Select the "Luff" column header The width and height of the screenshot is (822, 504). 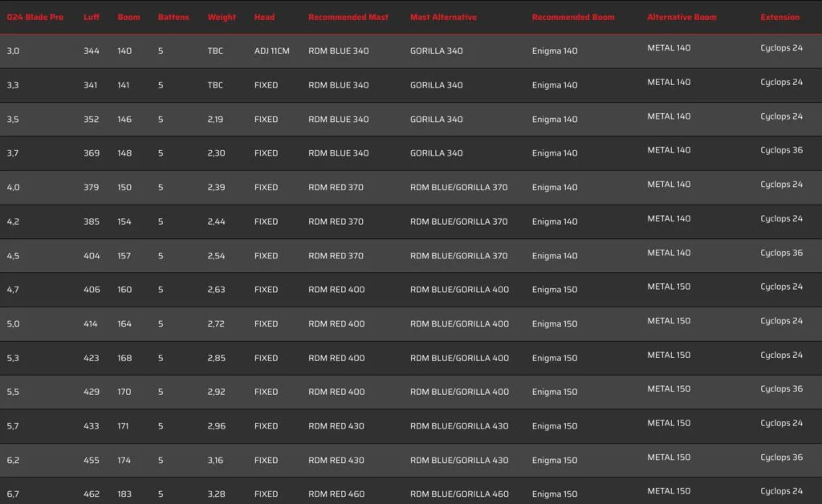92,18
